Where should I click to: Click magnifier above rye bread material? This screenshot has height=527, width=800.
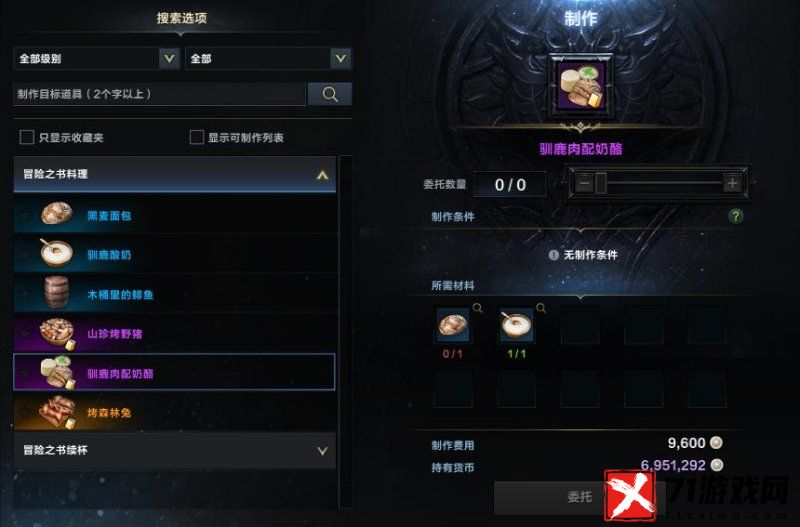pos(478,308)
